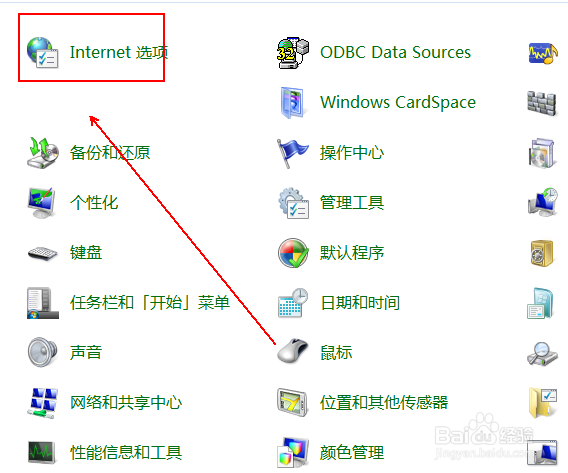The width and height of the screenshot is (568, 473).
Task: Click the 备份和还原 disc icon
Action: click(x=43, y=152)
